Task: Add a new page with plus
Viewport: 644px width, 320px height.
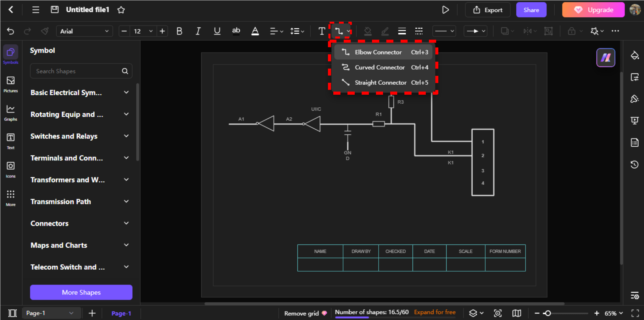Action: pos(92,313)
